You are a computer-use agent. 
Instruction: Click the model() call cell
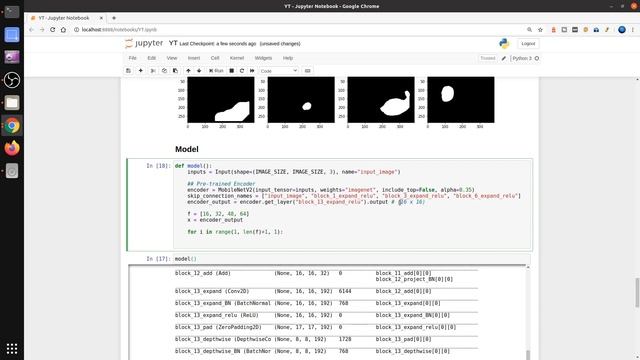(352, 259)
